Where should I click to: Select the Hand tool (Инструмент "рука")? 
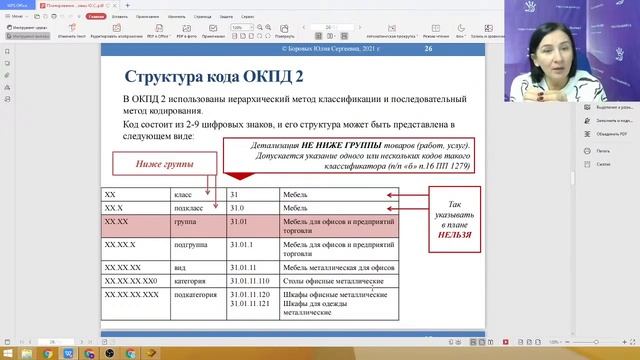coord(27,27)
